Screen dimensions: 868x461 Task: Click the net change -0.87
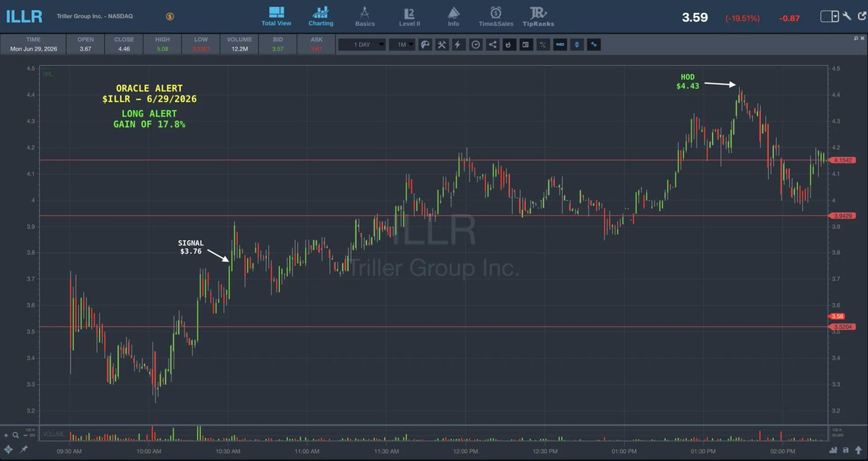pyautogui.click(x=789, y=17)
